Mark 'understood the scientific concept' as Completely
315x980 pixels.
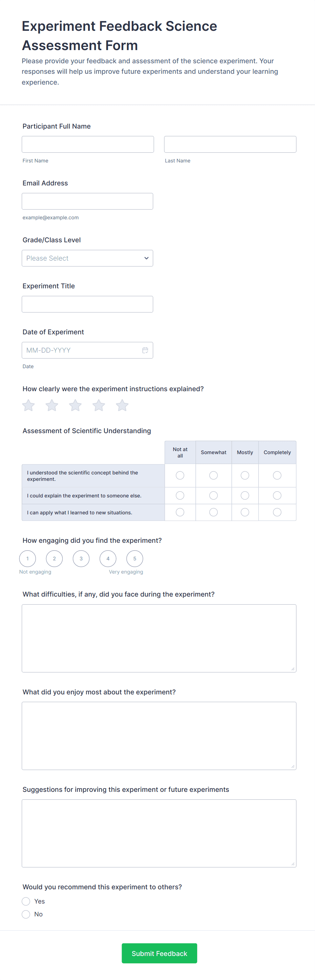[x=277, y=475]
